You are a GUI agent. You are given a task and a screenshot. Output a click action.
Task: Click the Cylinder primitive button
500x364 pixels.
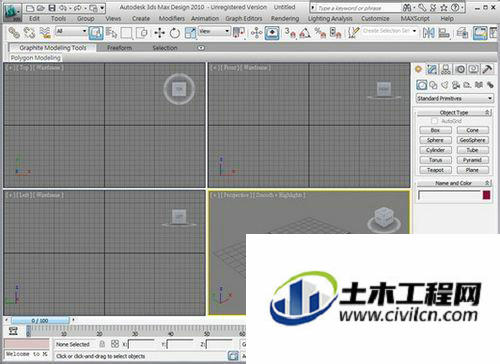coord(435,150)
